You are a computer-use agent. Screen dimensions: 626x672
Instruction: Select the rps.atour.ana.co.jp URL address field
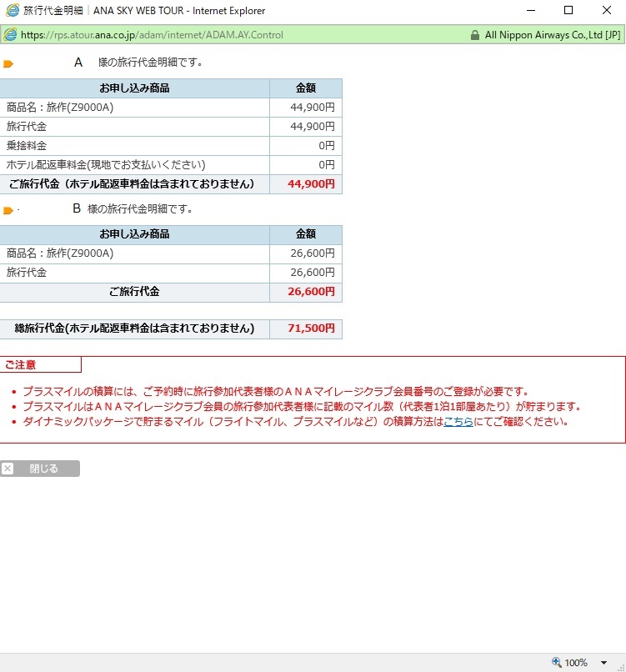coord(152,35)
